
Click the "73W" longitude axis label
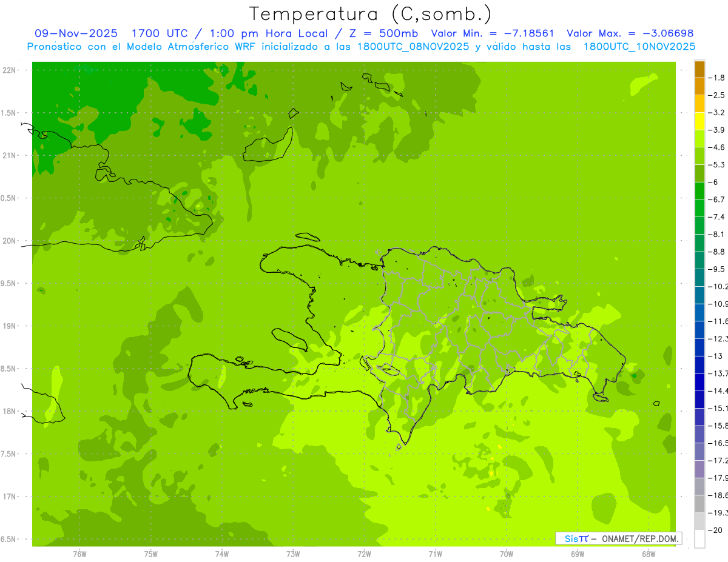(293, 554)
